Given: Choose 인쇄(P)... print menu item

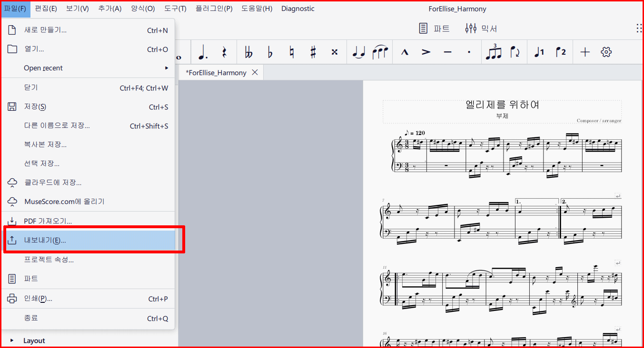Looking at the screenshot, I should tap(88, 299).
